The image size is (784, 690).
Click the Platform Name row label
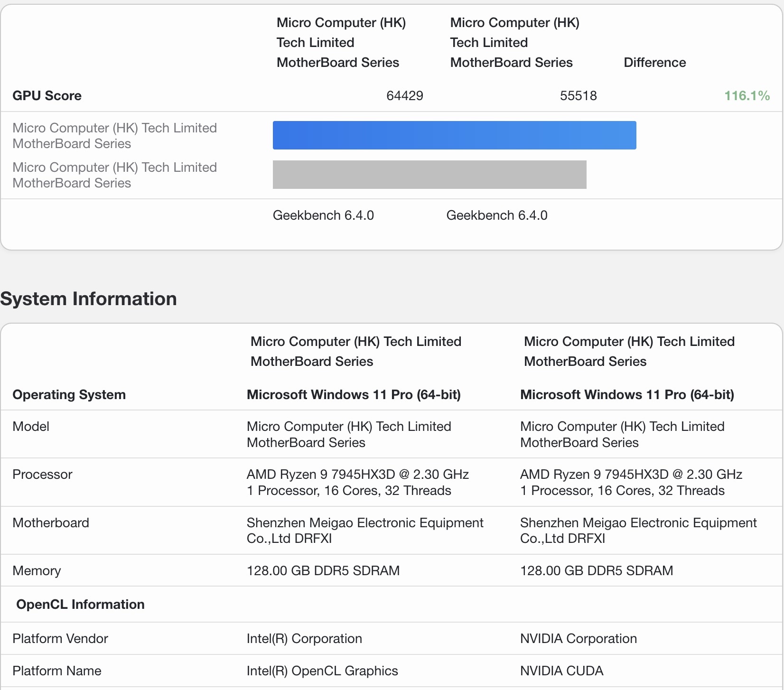[57, 671]
